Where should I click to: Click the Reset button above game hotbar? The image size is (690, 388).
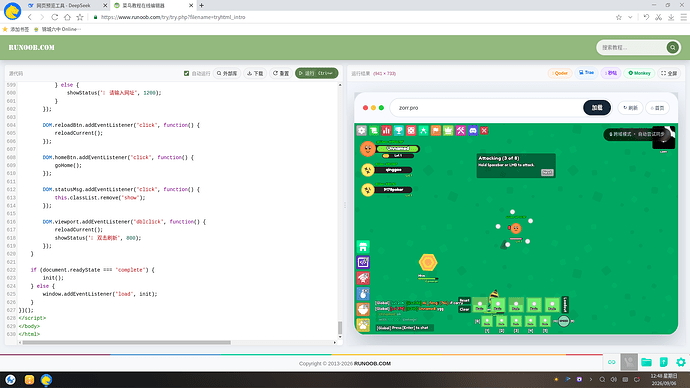[464, 301]
